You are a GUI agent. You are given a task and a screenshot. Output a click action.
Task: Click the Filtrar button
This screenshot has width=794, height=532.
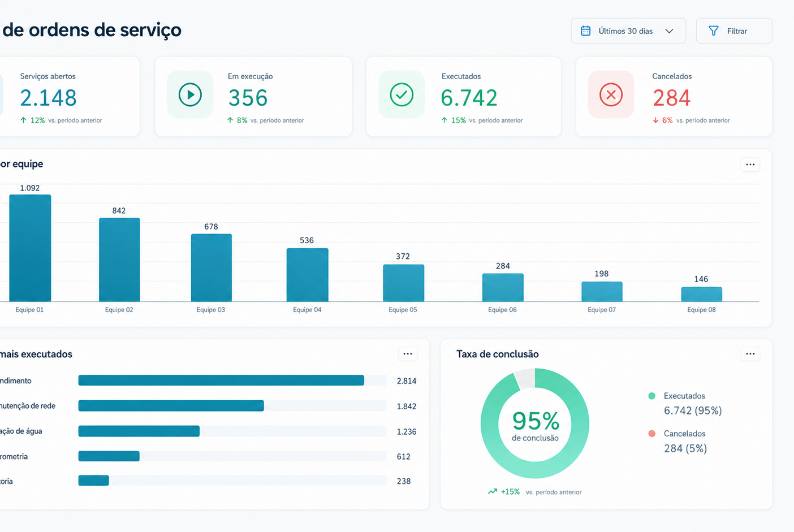pyautogui.click(x=734, y=31)
